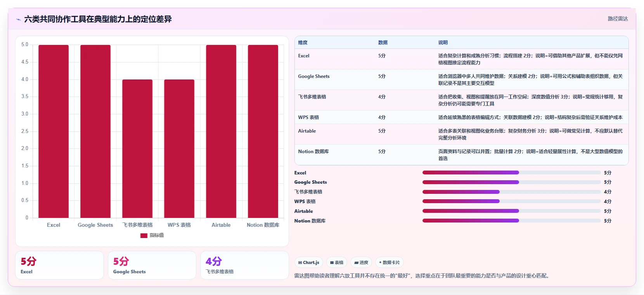
Task: Toggle the 指标值 legend swatch
Action: [x=144, y=235]
